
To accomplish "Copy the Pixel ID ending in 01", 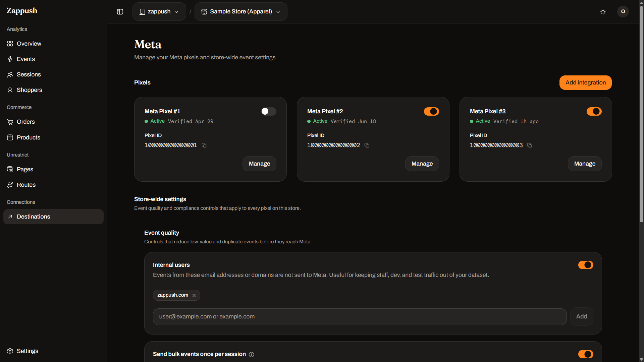I will click(204, 145).
